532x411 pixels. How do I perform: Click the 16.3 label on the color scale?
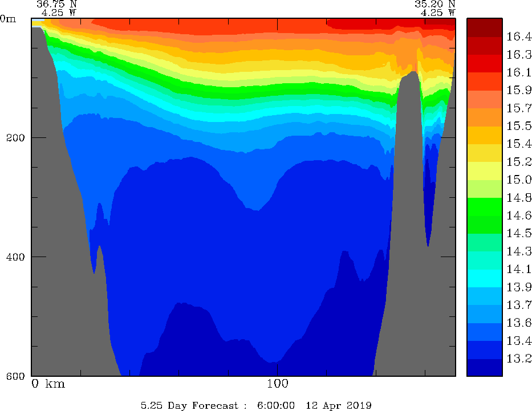click(519, 54)
